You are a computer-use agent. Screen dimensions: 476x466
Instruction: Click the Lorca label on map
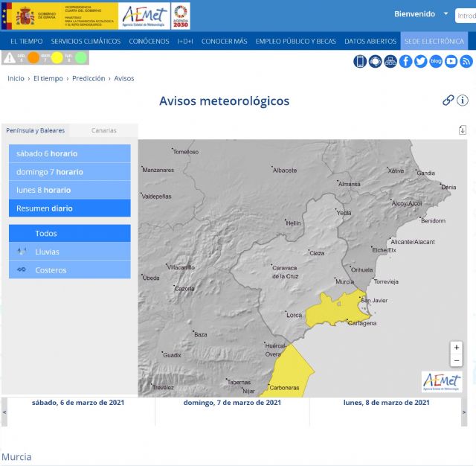[x=295, y=315]
